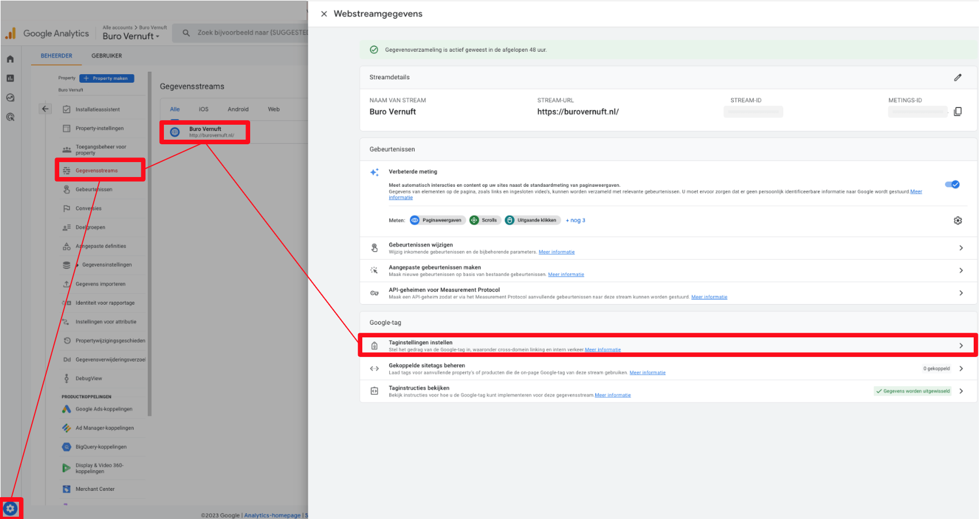Click the pencil icon to edit stream details
Image resolution: width=980 pixels, height=519 pixels.
(958, 78)
